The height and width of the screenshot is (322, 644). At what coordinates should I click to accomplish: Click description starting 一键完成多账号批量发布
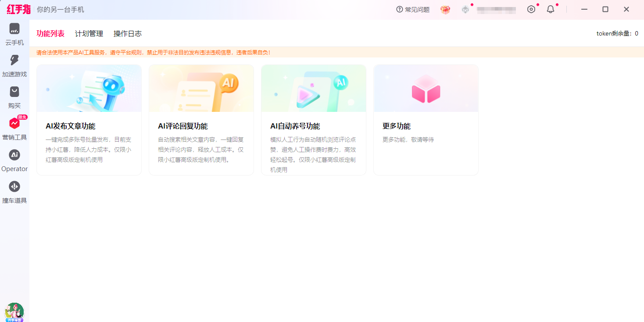click(89, 150)
